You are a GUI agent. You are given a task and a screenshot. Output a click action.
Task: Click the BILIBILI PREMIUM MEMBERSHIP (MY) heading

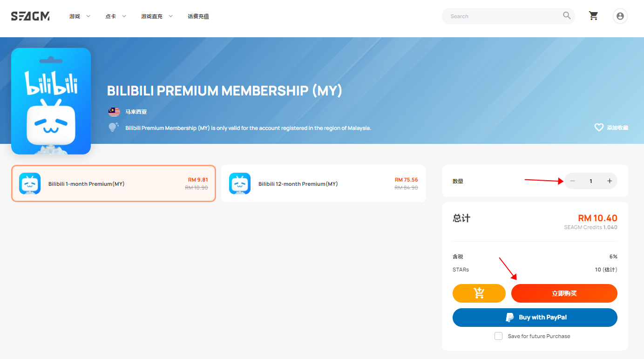(224, 91)
